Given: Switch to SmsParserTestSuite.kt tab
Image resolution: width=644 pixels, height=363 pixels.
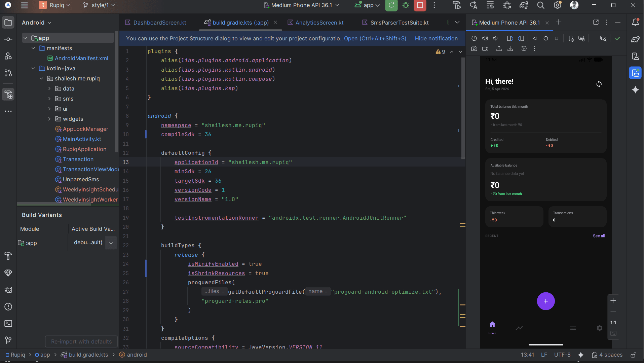Looking at the screenshot, I should click(x=395, y=23).
